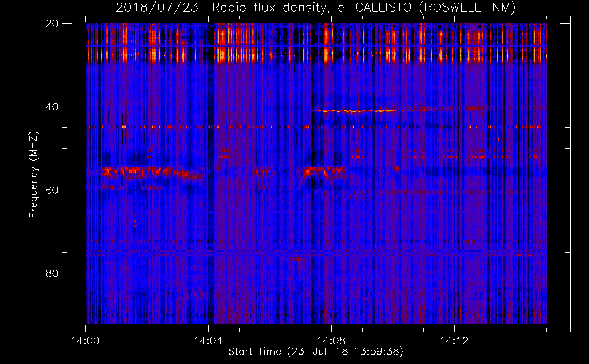Click the bright horizontal emission streak near 41 MHz
Image resolution: width=589 pixels, height=364 pixels.
[x=354, y=111]
